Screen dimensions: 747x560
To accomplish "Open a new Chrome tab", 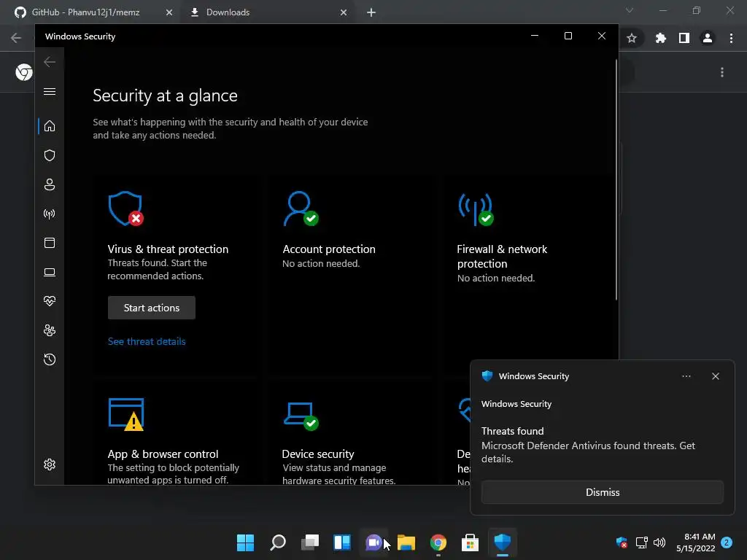I will pos(371,12).
